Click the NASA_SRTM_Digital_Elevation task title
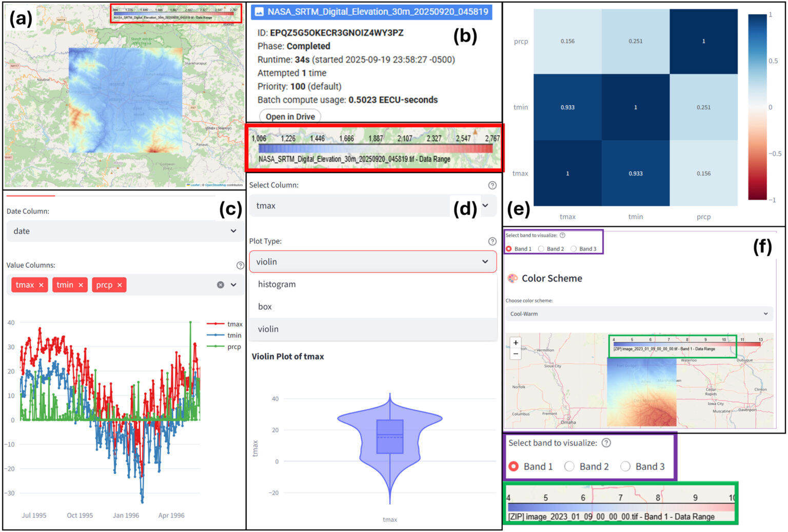The image size is (788, 532). pyautogui.click(x=378, y=11)
